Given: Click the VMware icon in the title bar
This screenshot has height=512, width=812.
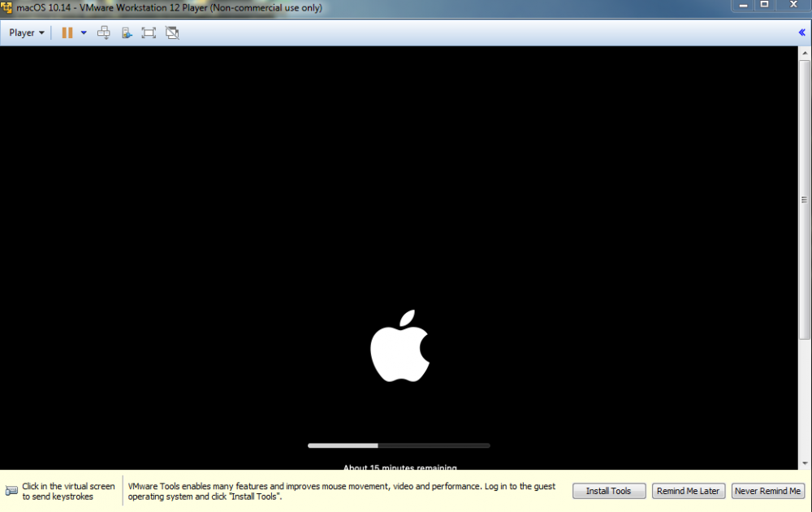Looking at the screenshot, I should tap(6, 8).
